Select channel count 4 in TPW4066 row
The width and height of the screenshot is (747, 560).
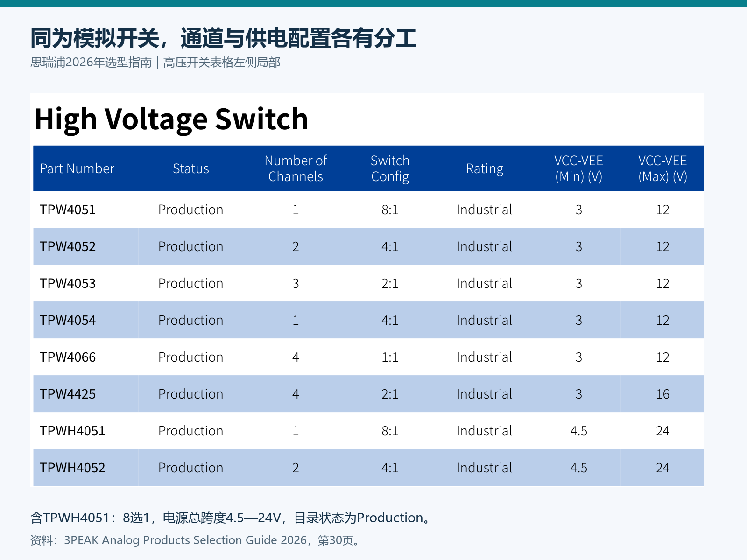[296, 357]
